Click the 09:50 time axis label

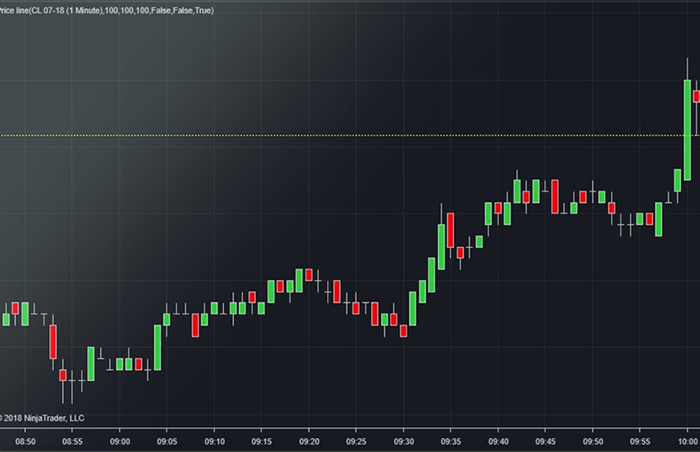(x=593, y=441)
